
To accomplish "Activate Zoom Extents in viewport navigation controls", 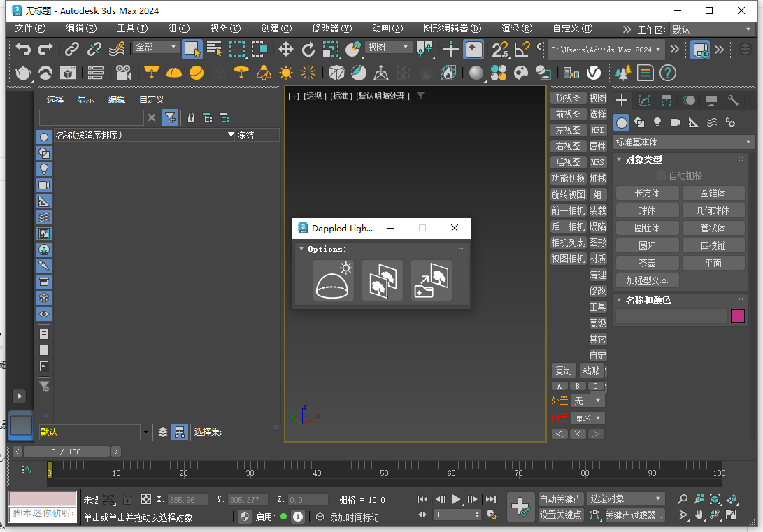I will coord(714,500).
